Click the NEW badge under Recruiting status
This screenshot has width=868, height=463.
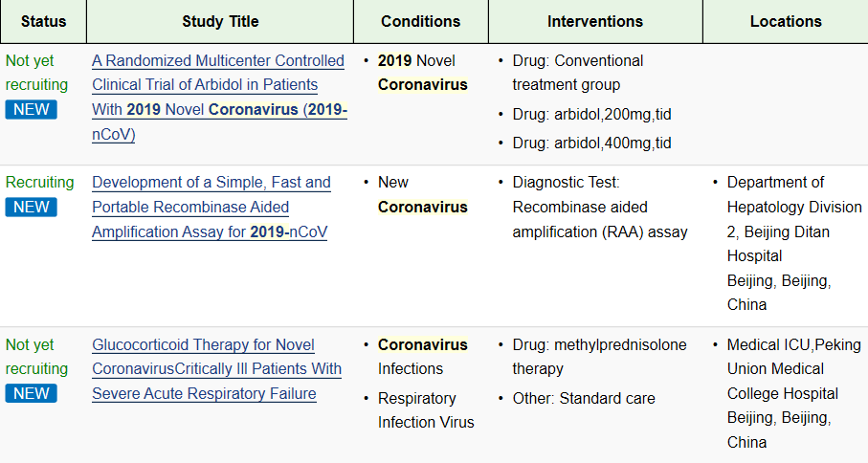click(31, 207)
